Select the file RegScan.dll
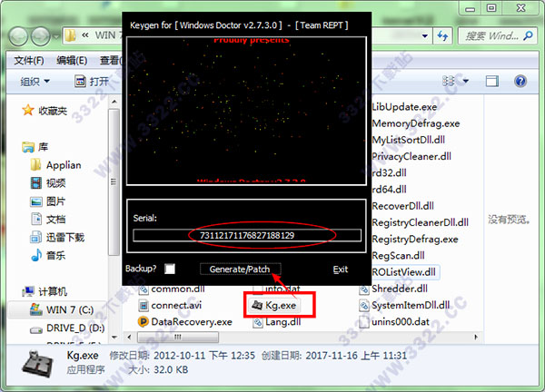Screen dimensions: 545x392 click(x=399, y=256)
